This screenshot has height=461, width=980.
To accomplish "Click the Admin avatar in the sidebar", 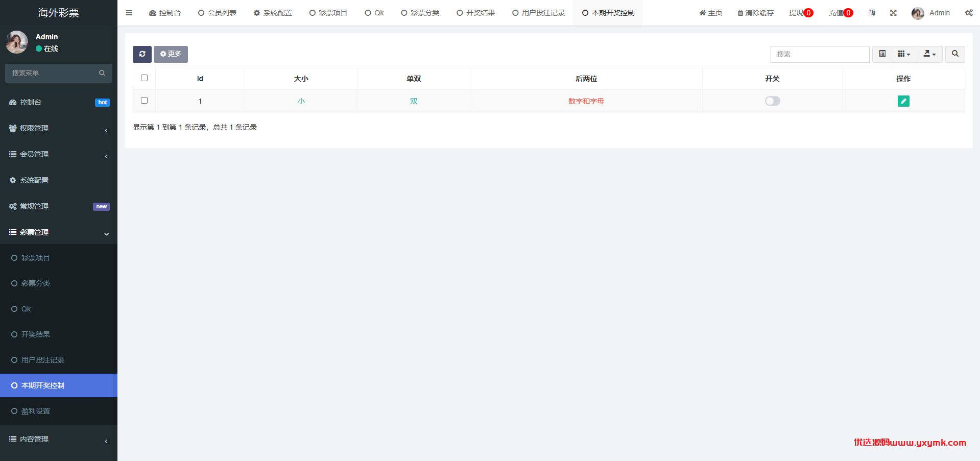I will click(x=17, y=42).
